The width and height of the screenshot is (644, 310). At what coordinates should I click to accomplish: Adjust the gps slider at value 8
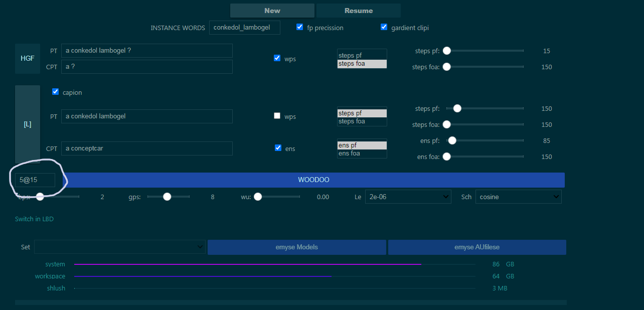click(x=168, y=197)
